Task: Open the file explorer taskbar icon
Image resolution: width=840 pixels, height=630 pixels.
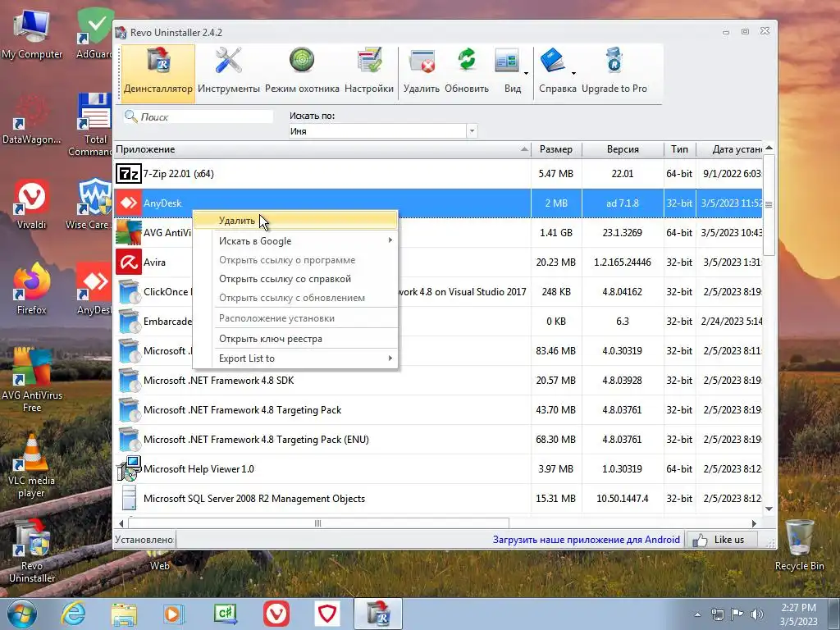Action: click(125, 614)
